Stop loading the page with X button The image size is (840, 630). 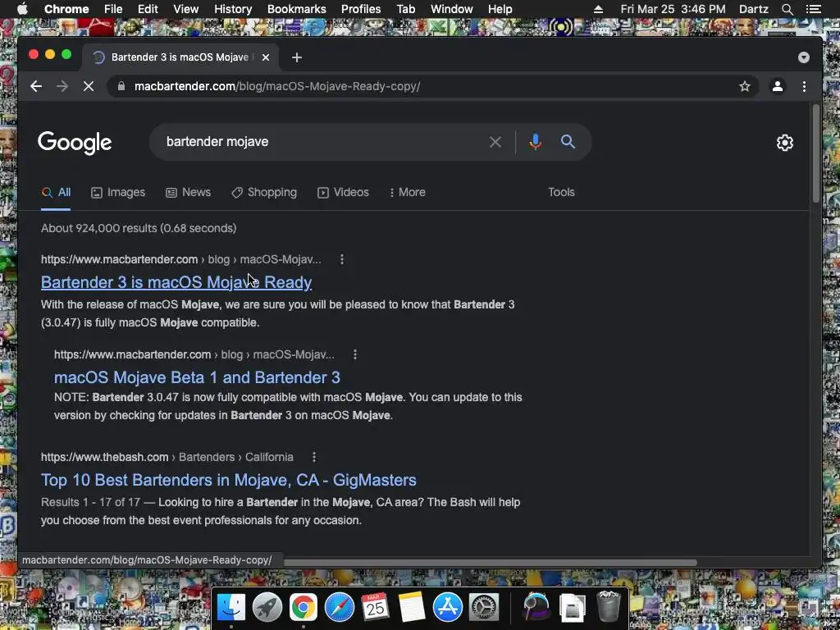89,86
